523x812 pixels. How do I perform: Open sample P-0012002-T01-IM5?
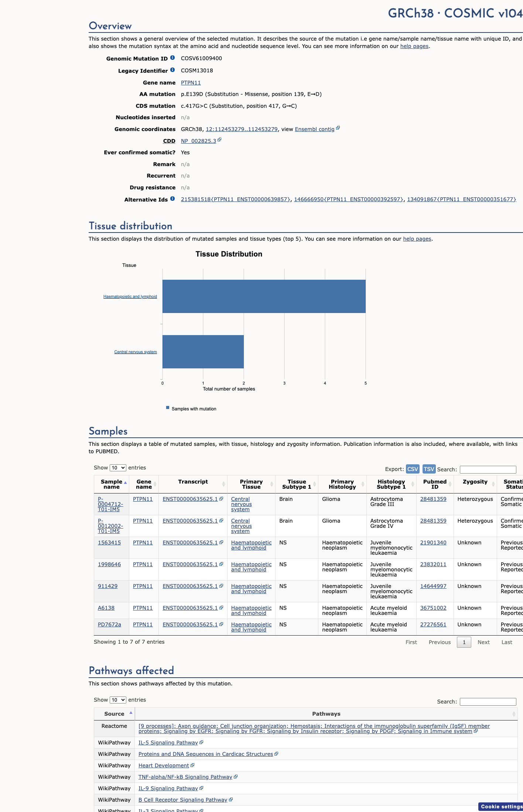coord(110,526)
